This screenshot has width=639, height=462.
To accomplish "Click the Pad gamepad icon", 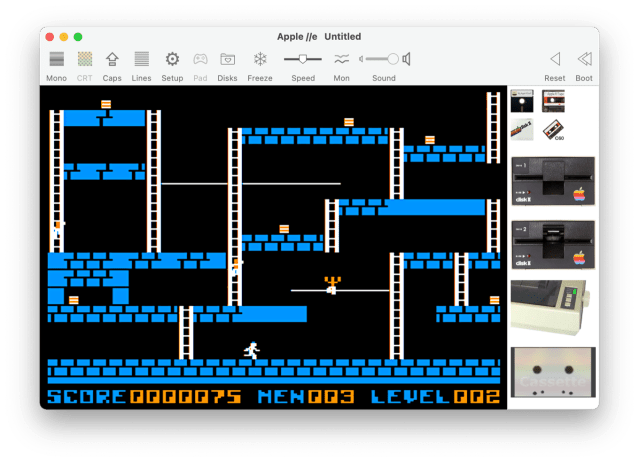I will pos(201,60).
